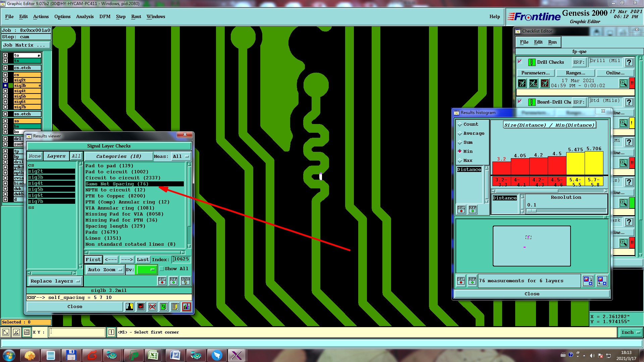Click Drill Checks magnifier result icon
Image resolution: width=644 pixels, height=362 pixels.
(623, 83)
